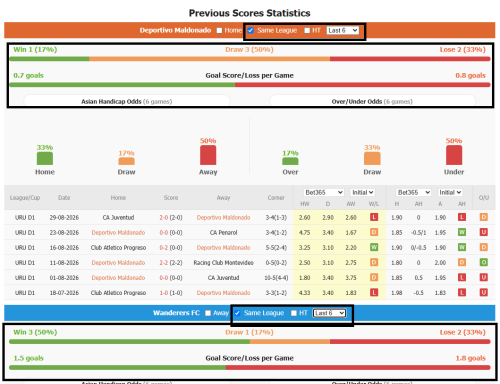The width and height of the screenshot is (500, 384).
Task: Click red L W/L badge in 18-07-2026 row
Action: point(374,292)
